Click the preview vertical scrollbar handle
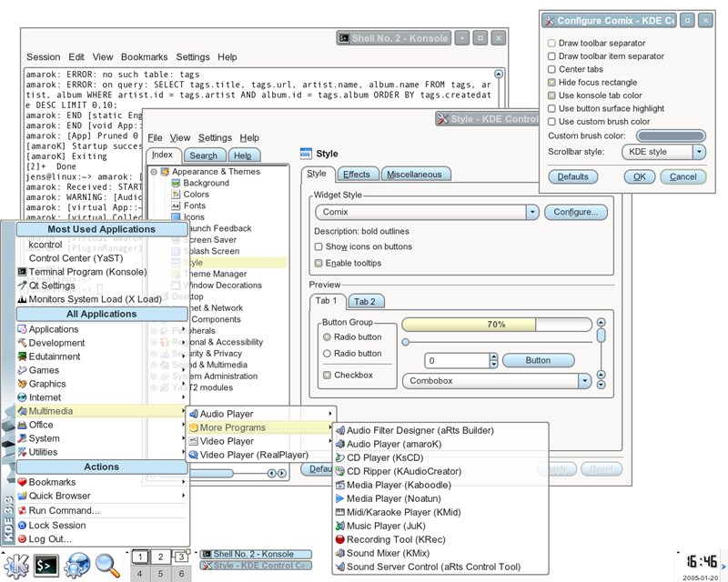 (601, 335)
